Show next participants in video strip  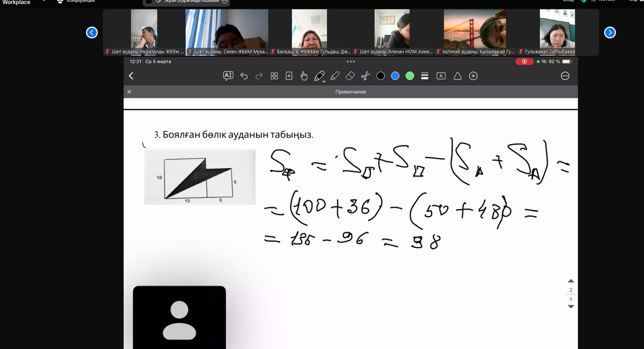tap(610, 33)
